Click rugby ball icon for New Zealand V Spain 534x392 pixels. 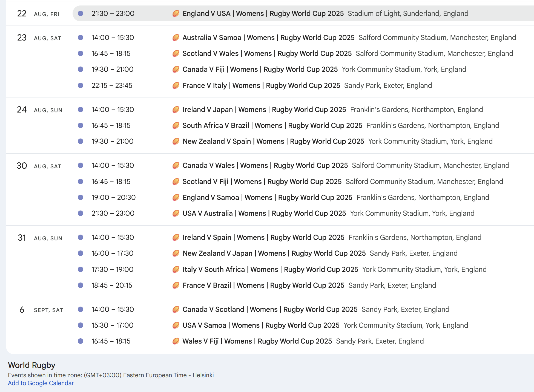(176, 141)
